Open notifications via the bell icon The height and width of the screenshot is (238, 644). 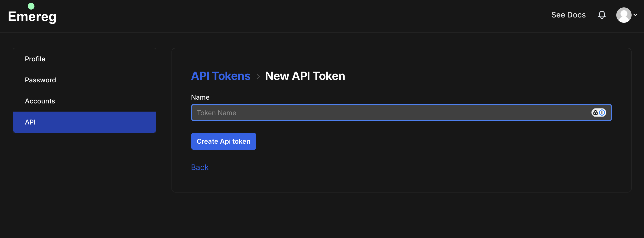point(602,15)
